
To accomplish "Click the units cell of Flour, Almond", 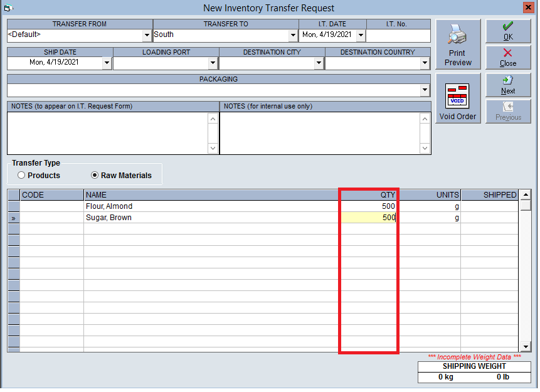I will 431,207.
